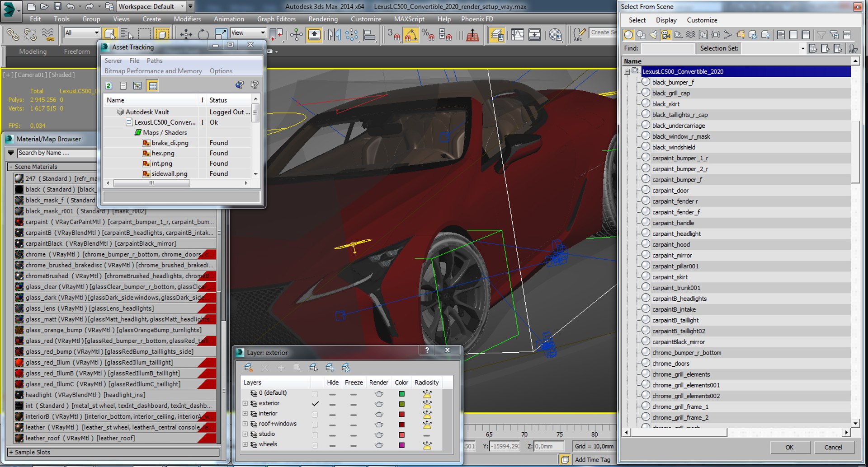The width and height of the screenshot is (868, 467).
Task: Activate the Select Object tool
Action: pos(110,34)
